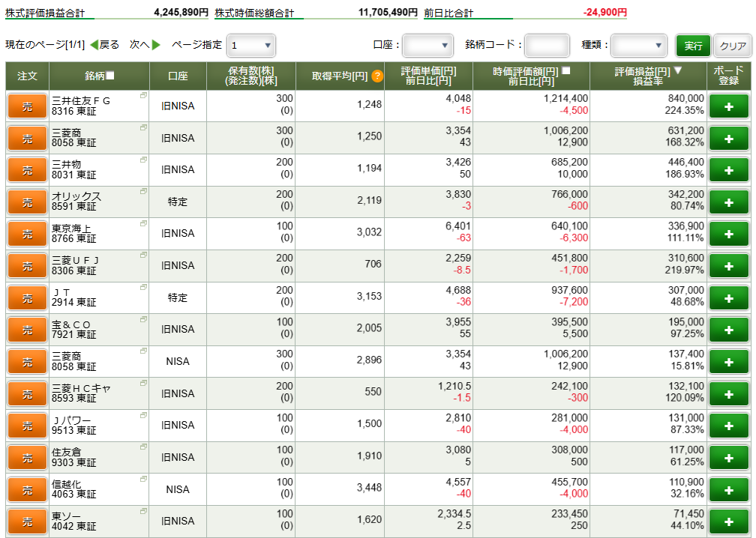The image size is (756, 538).
Task: Open popup icon for 住友倉 row
Action: tap(143, 447)
